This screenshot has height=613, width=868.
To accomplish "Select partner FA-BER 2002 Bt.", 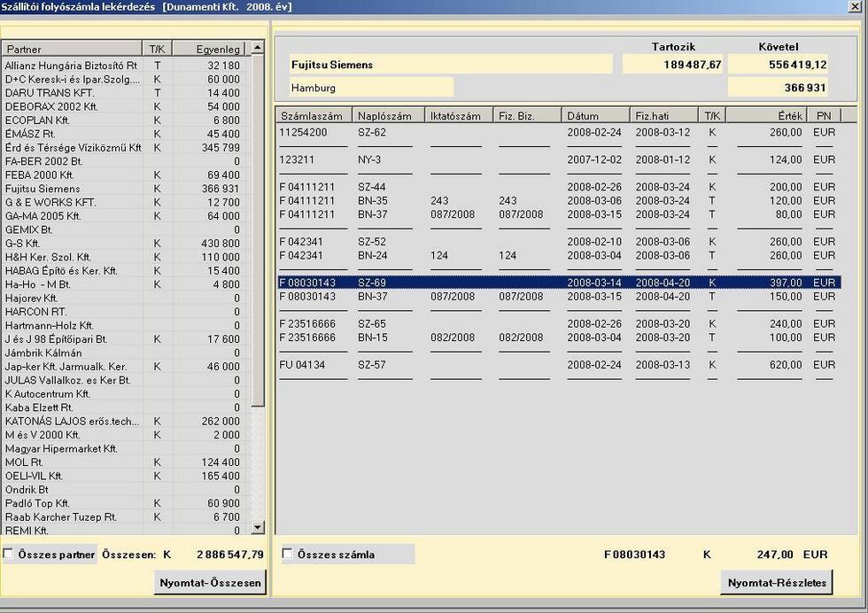I will [x=126, y=161].
